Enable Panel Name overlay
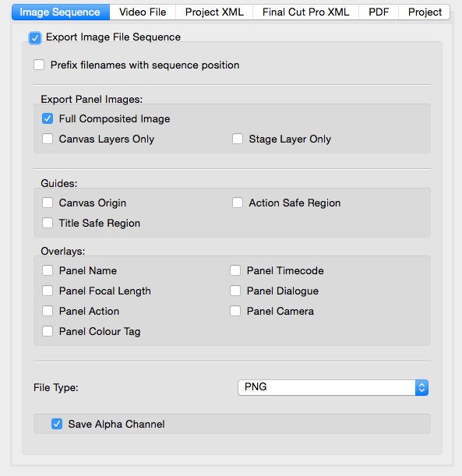This screenshot has width=462, height=476. [48, 270]
